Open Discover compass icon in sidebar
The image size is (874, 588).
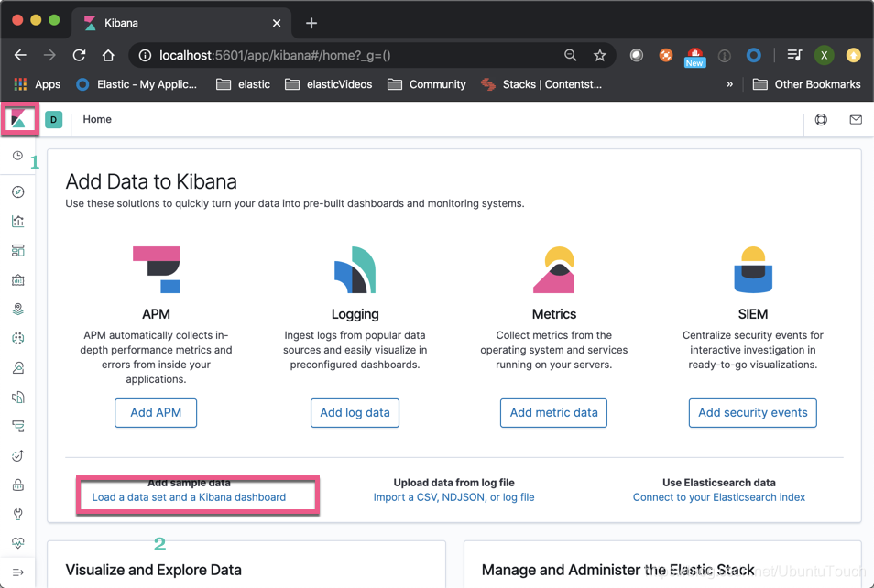[x=17, y=192]
